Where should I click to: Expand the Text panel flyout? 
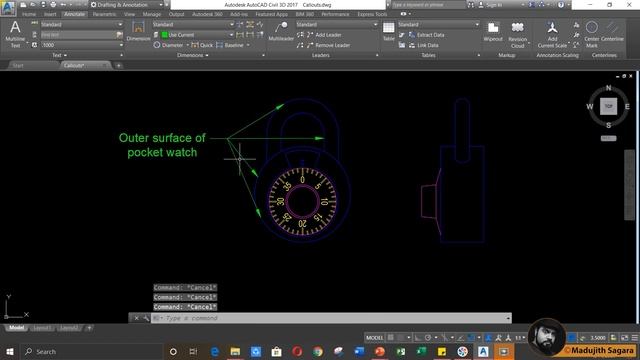pyautogui.click(x=60, y=55)
